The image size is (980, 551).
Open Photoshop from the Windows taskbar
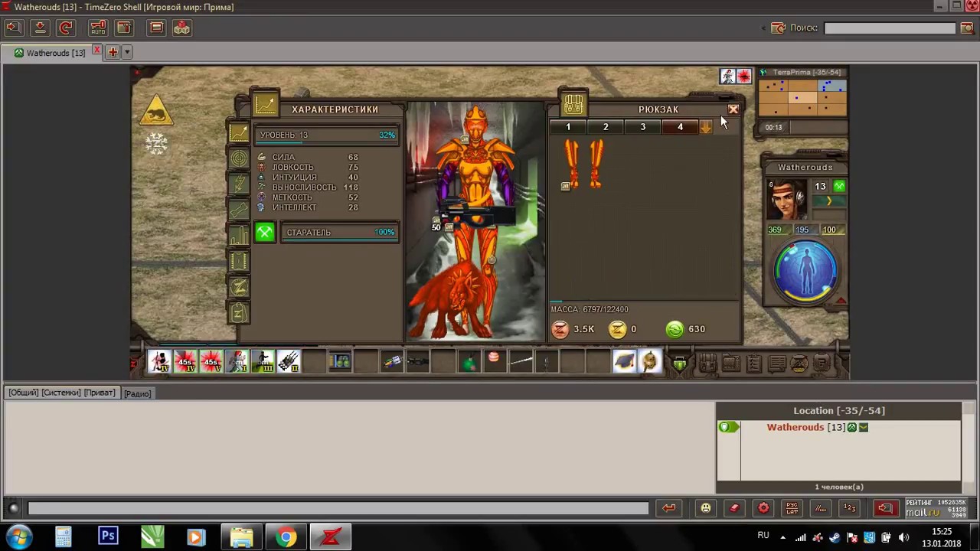pos(108,536)
